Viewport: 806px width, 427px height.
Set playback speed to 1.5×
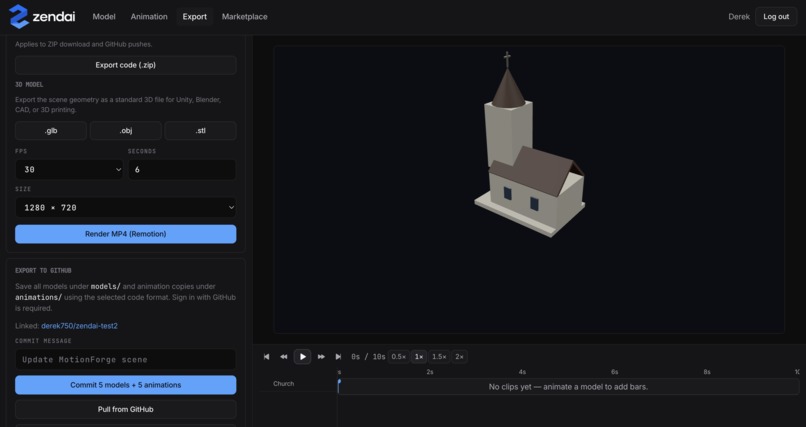[x=439, y=357]
